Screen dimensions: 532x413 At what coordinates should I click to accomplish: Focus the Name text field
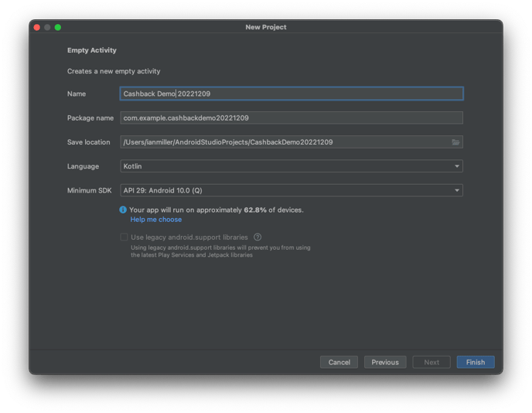pos(292,94)
